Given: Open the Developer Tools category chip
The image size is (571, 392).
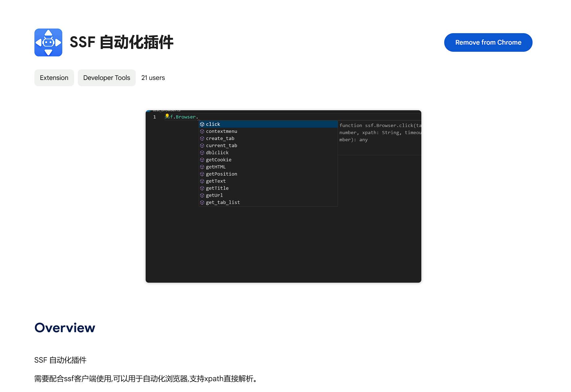Looking at the screenshot, I should pos(107,78).
